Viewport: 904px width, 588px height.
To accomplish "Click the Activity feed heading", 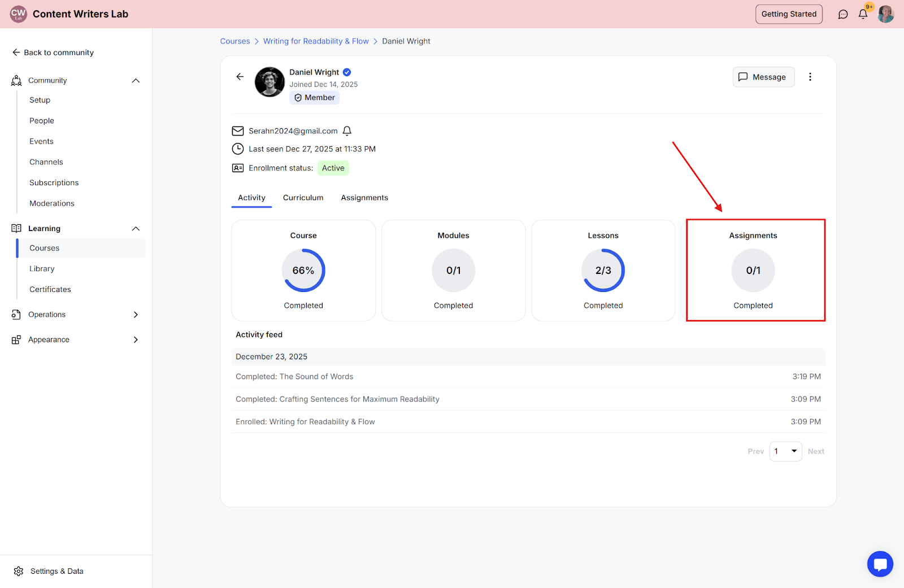I will tap(259, 335).
